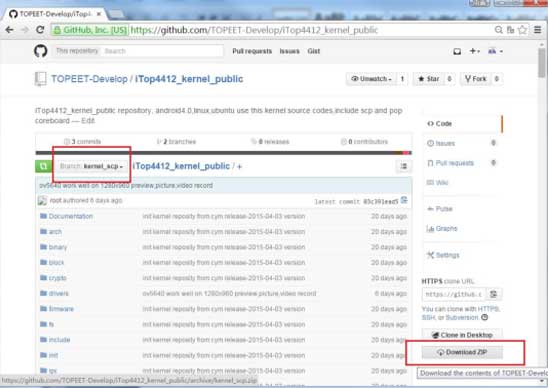Viewport: 548px width, 388px height.
Task: Open Pull requests in top navigation
Action: pyautogui.click(x=252, y=51)
